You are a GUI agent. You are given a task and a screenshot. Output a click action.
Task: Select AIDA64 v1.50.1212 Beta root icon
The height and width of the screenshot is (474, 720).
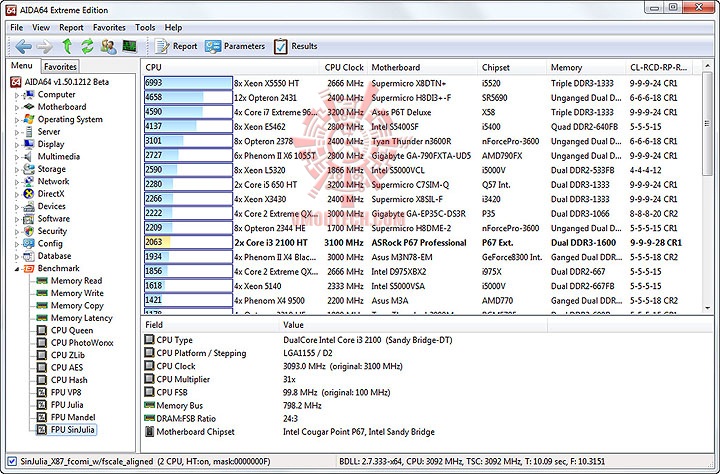tap(16, 82)
